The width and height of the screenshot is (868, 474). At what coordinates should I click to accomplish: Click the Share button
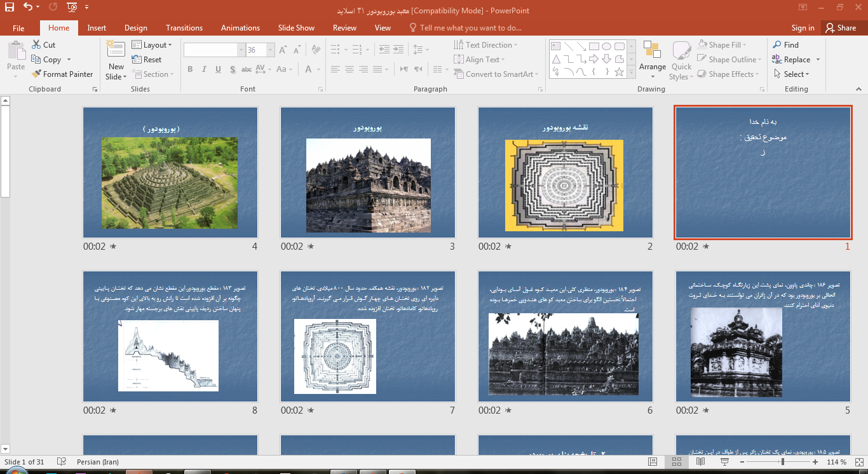click(x=839, y=28)
